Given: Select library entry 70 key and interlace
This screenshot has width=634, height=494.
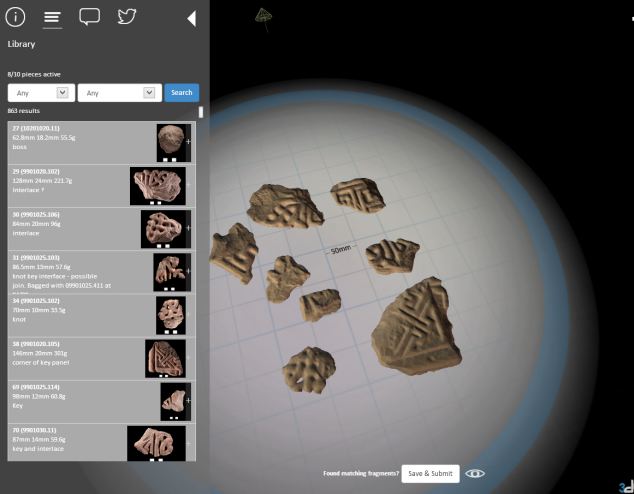Looking at the screenshot, I should coord(65,442).
